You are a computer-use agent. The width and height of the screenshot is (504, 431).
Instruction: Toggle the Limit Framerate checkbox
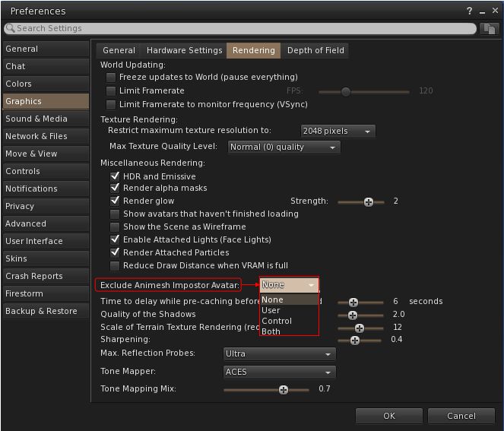[113, 91]
